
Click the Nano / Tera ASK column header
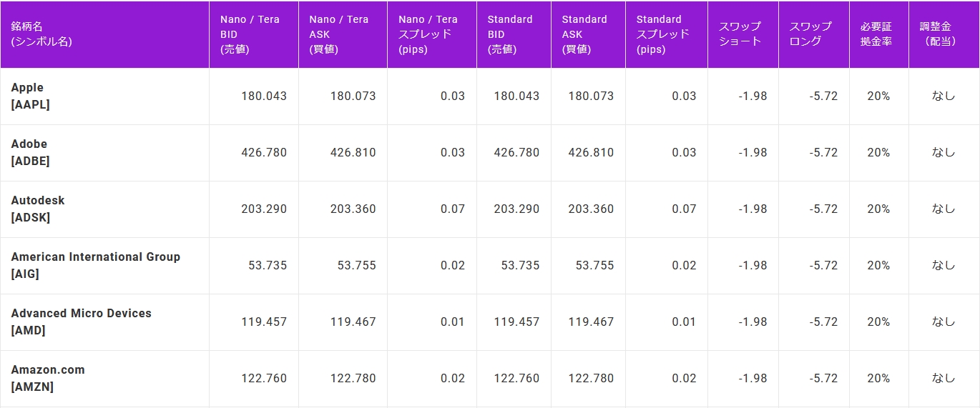[x=338, y=34]
